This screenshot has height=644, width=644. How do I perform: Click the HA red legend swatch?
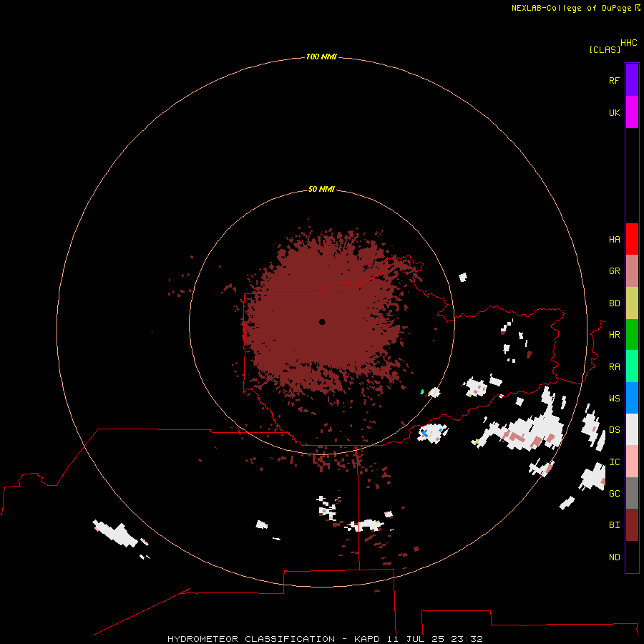pyautogui.click(x=632, y=239)
